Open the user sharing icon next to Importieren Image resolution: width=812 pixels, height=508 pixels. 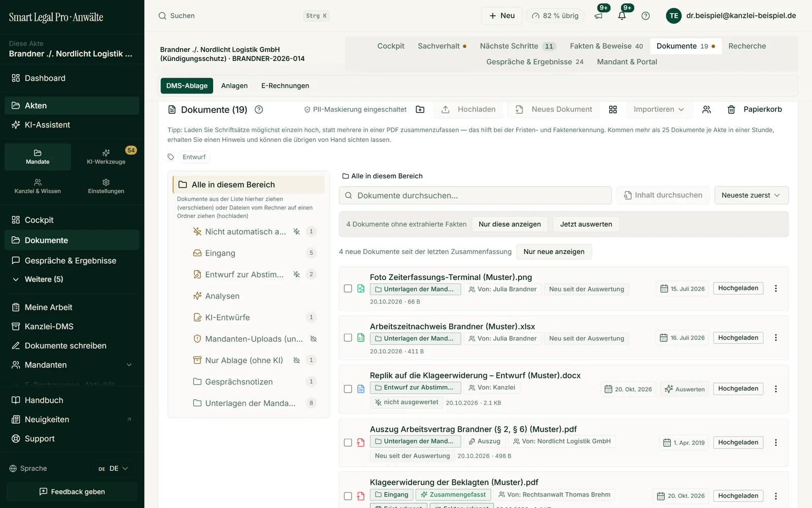point(706,109)
